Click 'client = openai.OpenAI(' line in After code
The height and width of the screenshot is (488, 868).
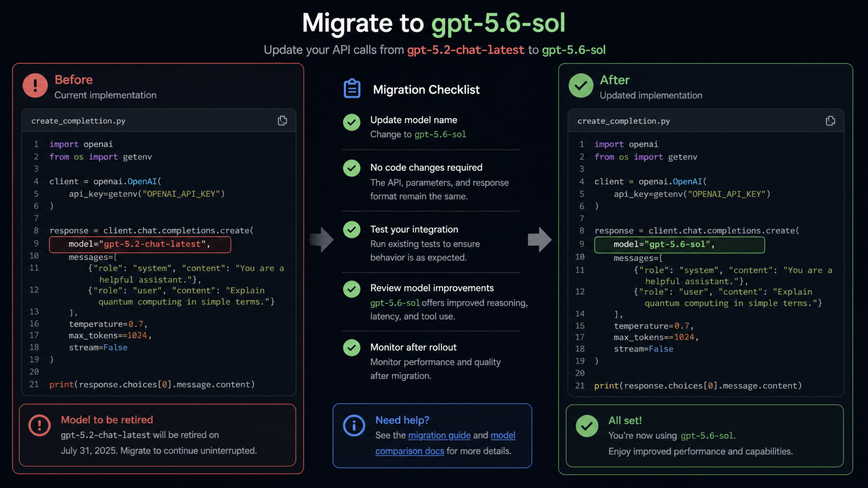[651, 182]
